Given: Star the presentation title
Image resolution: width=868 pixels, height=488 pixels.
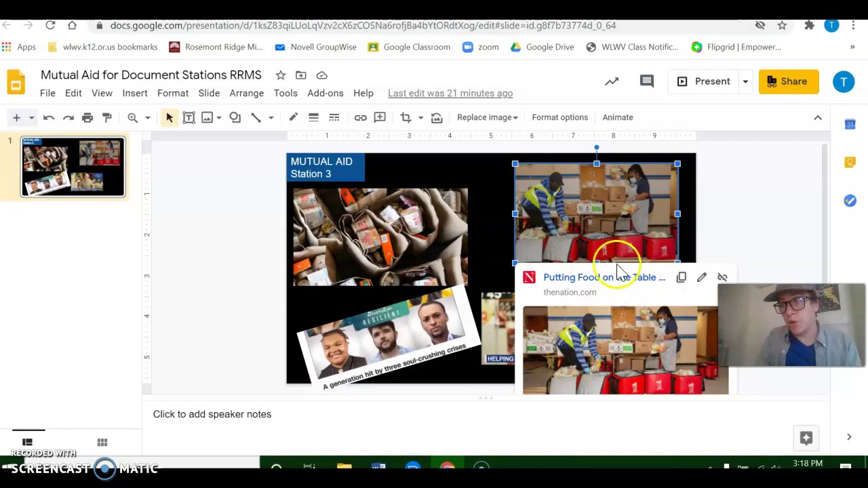Looking at the screenshot, I should pyautogui.click(x=281, y=75).
